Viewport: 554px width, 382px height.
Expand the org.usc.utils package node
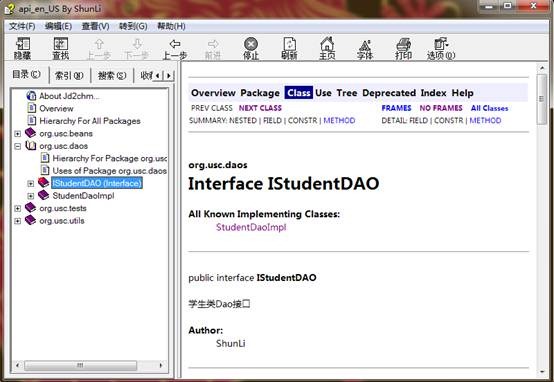(17, 221)
